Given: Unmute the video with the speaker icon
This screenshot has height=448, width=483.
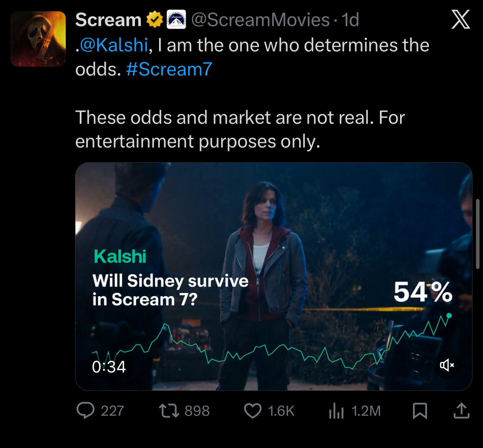Looking at the screenshot, I should point(447,365).
